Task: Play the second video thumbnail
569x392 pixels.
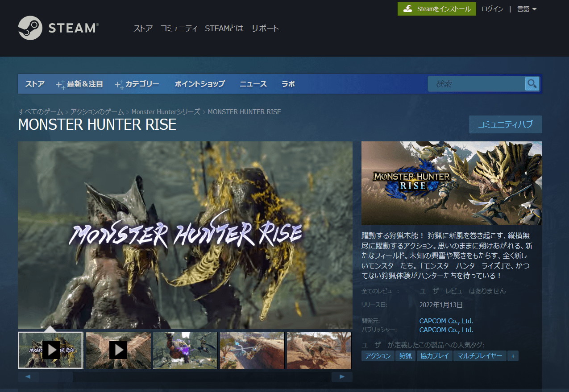Action: point(118,350)
